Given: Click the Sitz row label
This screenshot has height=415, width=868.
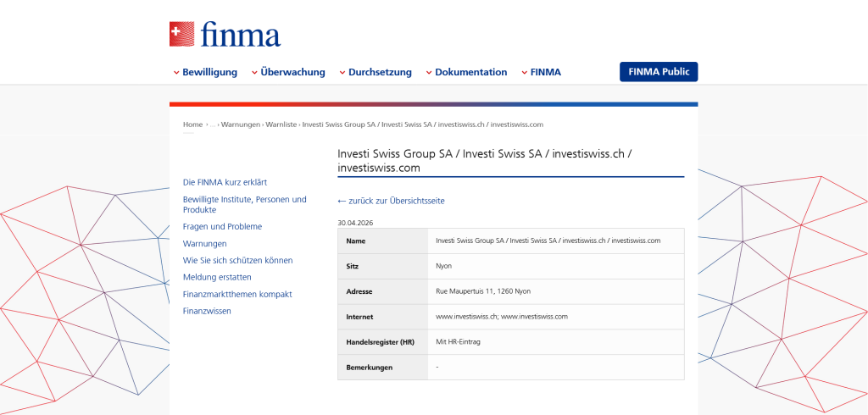Looking at the screenshot, I should coord(352,266).
